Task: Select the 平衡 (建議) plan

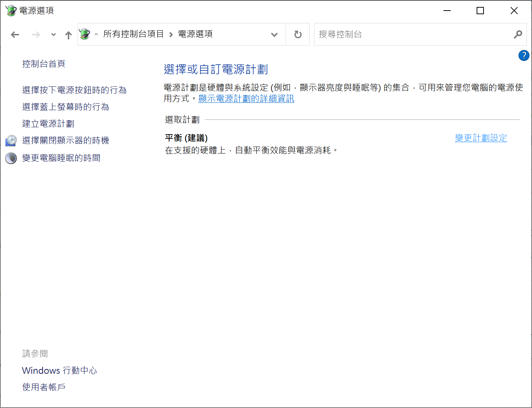Action: [186, 138]
